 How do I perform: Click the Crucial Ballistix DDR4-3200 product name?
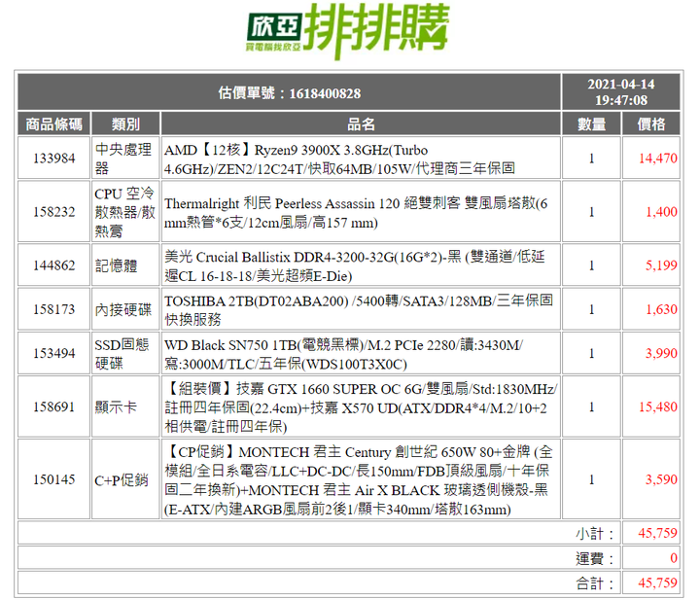[x=355, y=265]
